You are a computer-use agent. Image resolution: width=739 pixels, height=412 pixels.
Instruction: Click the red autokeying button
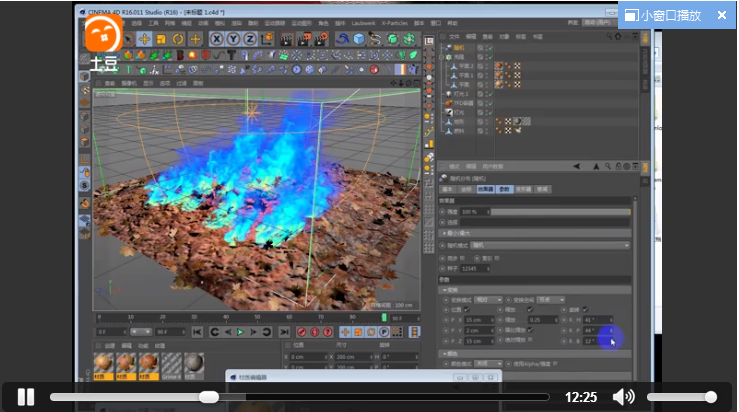pyautogui.click(x=315, y=332)
